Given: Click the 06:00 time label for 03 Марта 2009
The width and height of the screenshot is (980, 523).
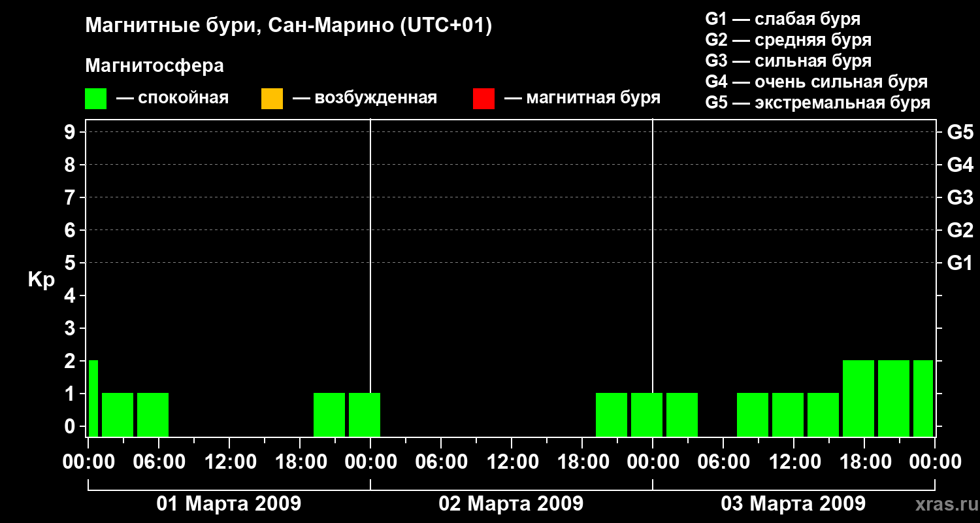Looking at the screenshot, I should click(x=723, y=462).
